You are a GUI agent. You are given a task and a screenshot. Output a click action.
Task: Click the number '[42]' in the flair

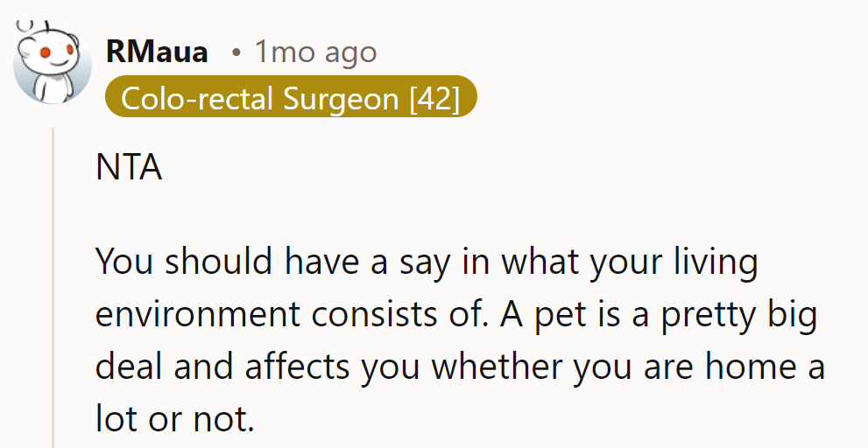434,99
